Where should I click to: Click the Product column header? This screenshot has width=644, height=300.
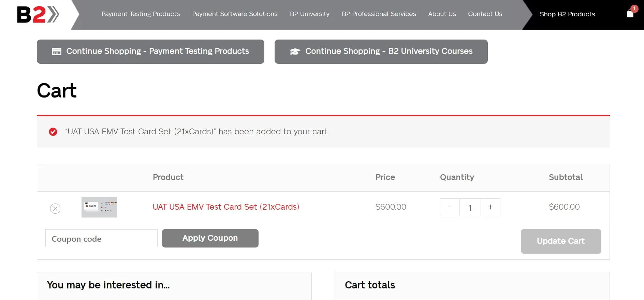pos(168,177)
